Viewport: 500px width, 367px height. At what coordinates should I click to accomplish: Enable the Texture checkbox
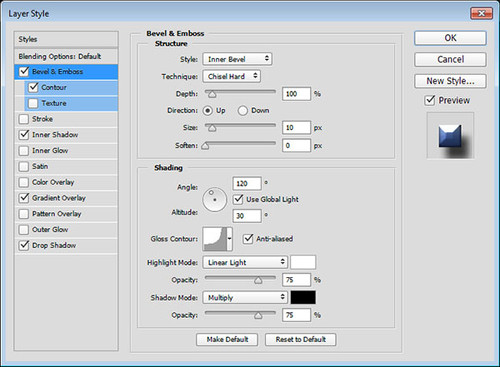(33, 103)
